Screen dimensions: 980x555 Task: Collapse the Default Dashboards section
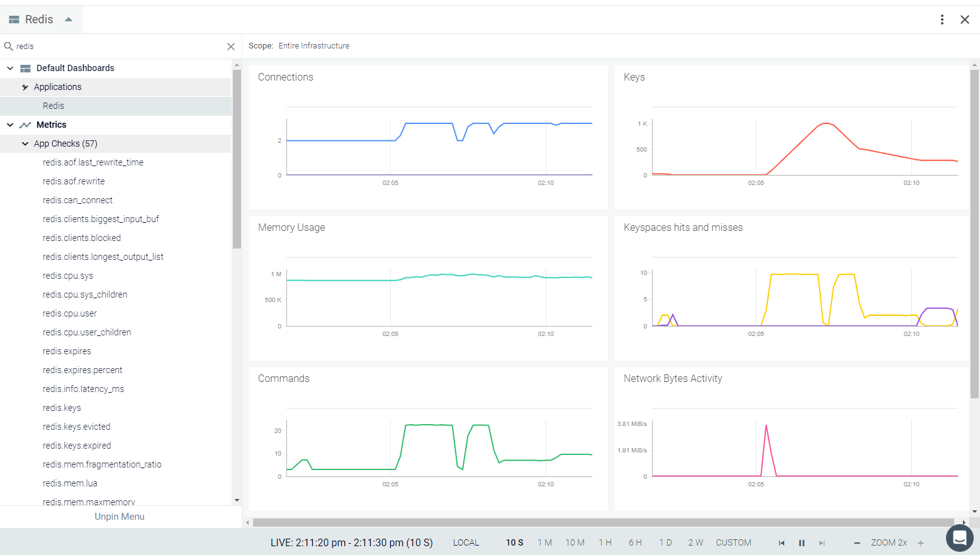pos(10,68)
